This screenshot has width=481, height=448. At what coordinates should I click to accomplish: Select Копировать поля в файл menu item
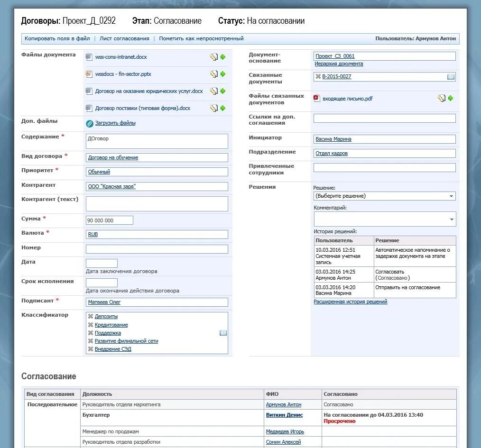click(57, 38)
